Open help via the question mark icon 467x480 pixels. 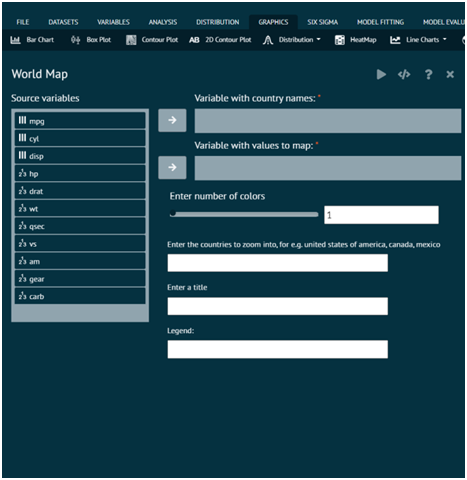428,74
